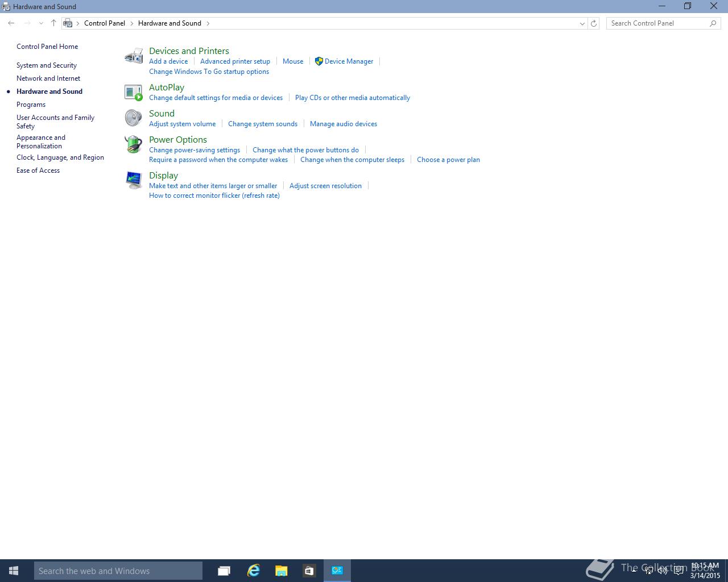Click Change what the power buttons do
This screenshot has width=728, height=582.
(x=305, y=150)
